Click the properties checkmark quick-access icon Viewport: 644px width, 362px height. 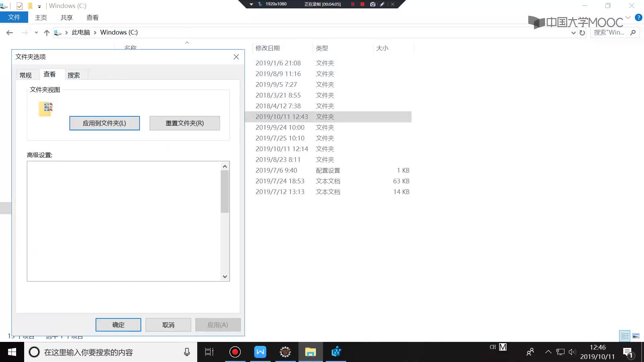(19, 6)
